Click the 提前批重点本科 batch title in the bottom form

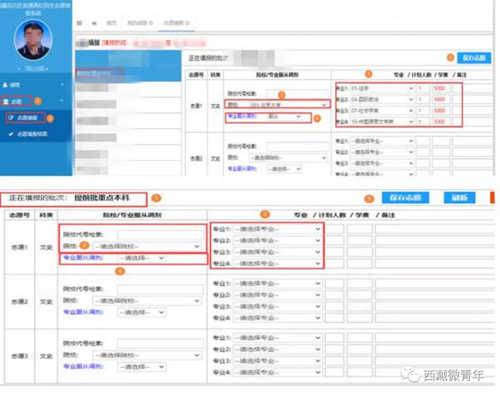[101, 198]
